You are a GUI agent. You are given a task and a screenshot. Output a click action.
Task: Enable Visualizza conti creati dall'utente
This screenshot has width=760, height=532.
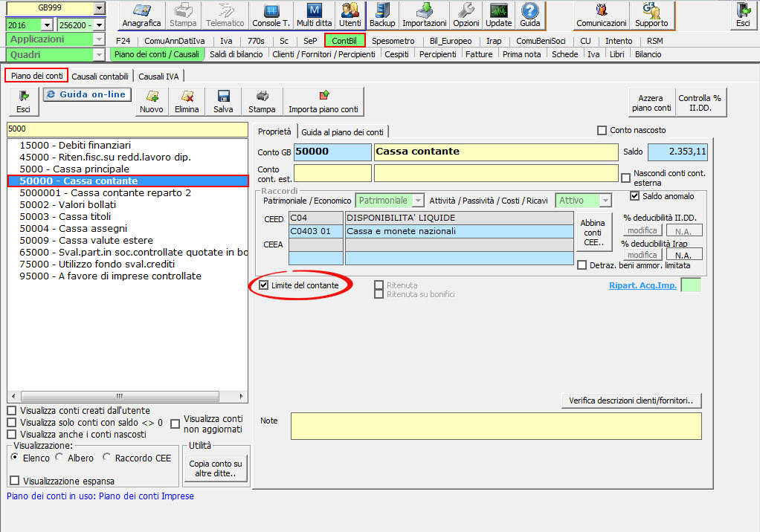tap(12, 410)
